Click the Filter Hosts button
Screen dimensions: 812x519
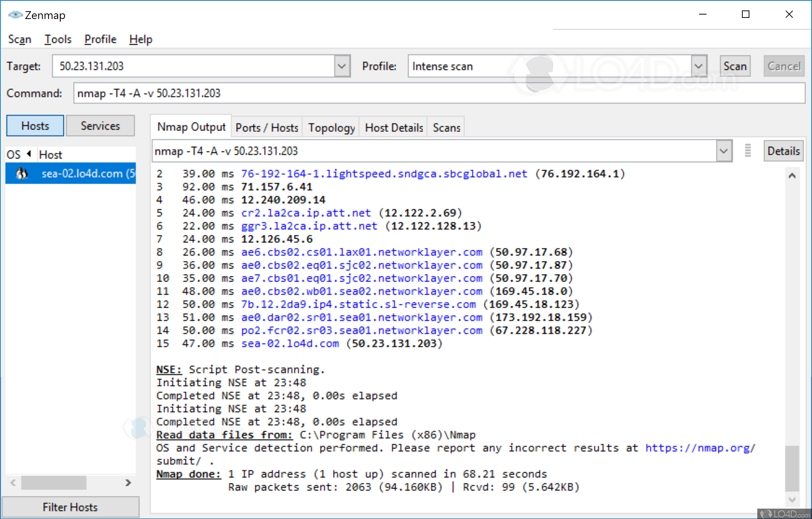click(70, 507)
